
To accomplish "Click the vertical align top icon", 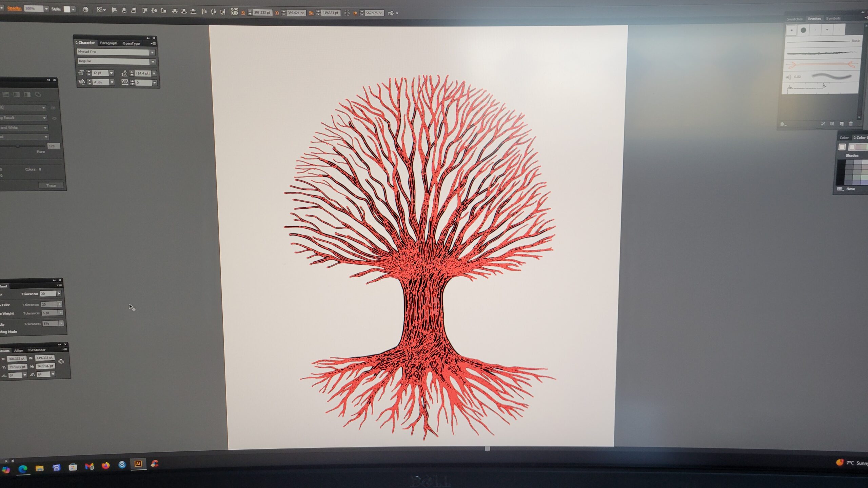I will (x=145, y=11).
